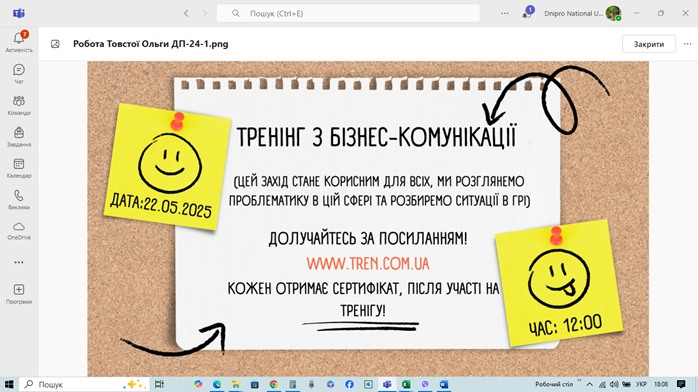
Task: Open the Calendar (Календар) view
Action: click(x=19, y=168)
